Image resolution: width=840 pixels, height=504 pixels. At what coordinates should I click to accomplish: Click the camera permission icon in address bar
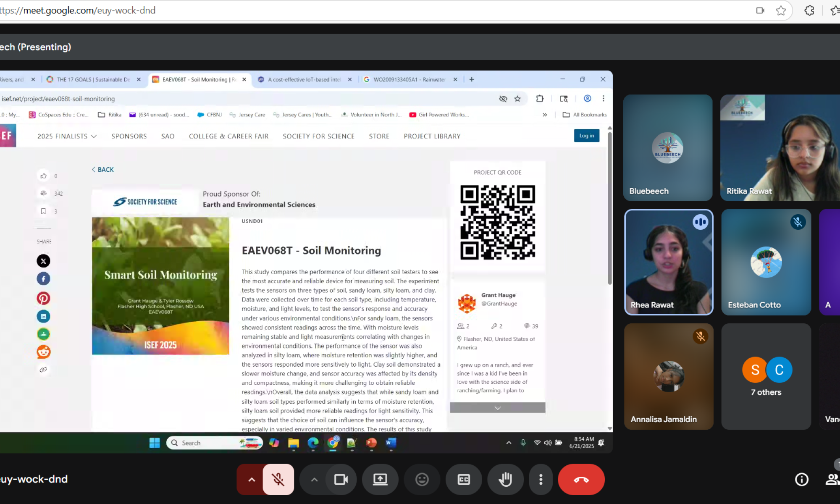760,10
